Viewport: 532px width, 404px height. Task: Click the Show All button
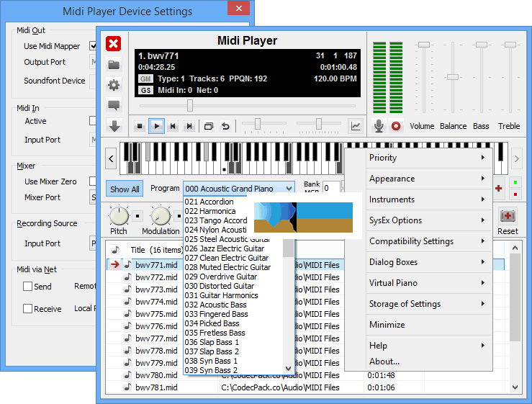click(x=125, y=189)
